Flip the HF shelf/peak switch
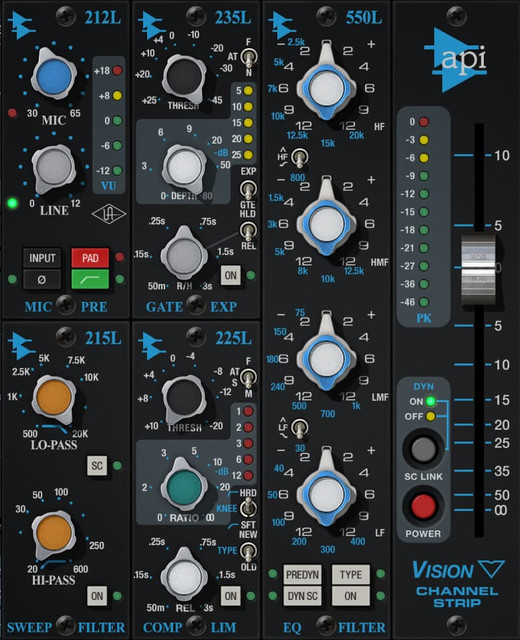The height and width of the screenshot is (640, 520). click(300, 158)
